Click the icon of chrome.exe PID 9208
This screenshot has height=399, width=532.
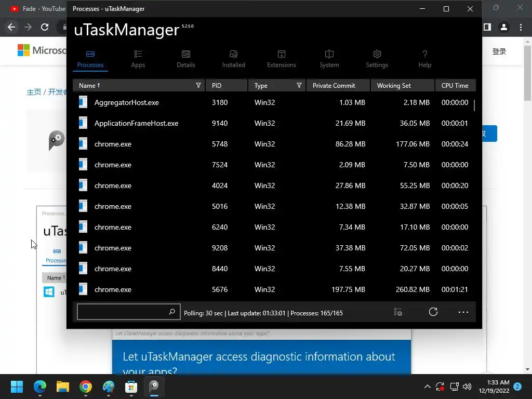[83, 247]
